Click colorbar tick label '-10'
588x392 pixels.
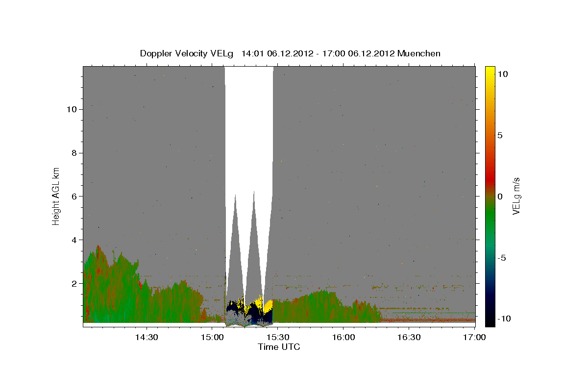click(x=504, y=319)
